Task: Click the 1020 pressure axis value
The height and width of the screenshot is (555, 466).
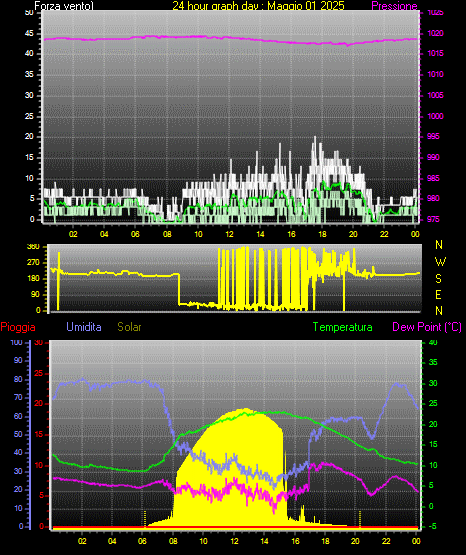Action: coord(435,33)
